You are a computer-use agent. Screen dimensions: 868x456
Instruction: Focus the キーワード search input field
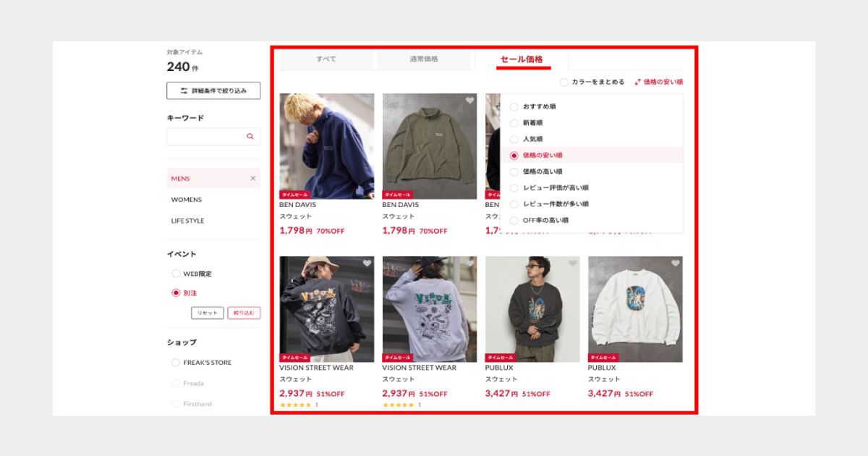pos(205,136)
